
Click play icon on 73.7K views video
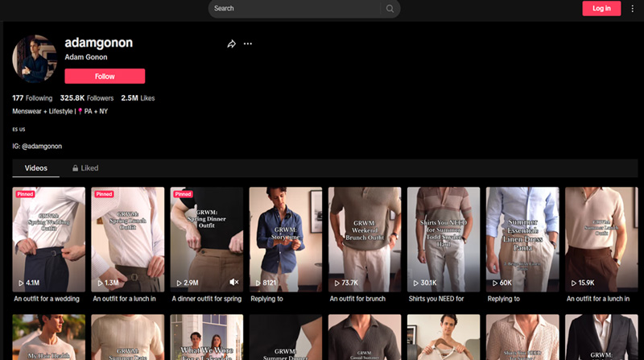pyautogui.click(x=336, y=283)
